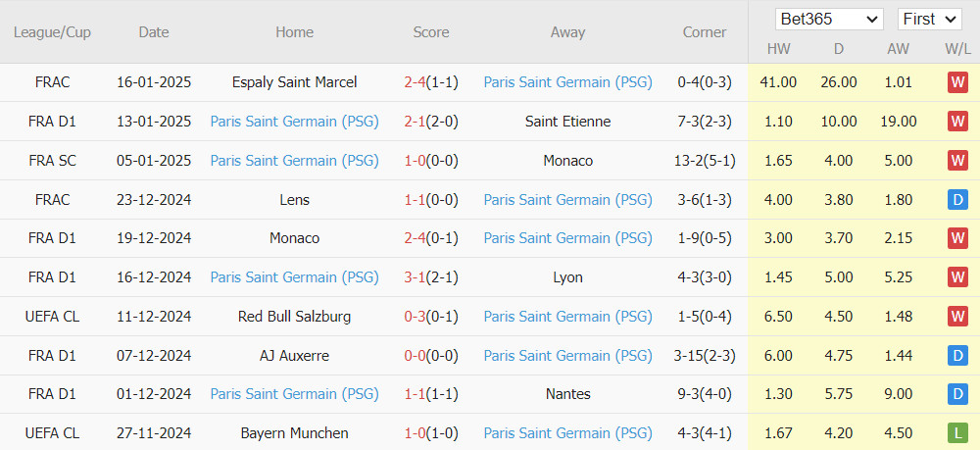Click the D badge for AJ Auxerre match
980x450 pixels.
pyautogui.click(x=956, y=356)
